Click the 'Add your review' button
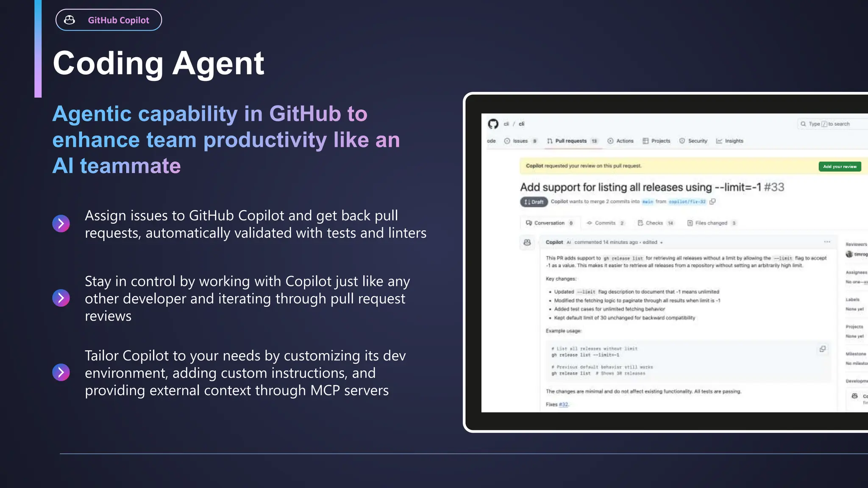Screen dimensions: 868x488 pos(840,166)
